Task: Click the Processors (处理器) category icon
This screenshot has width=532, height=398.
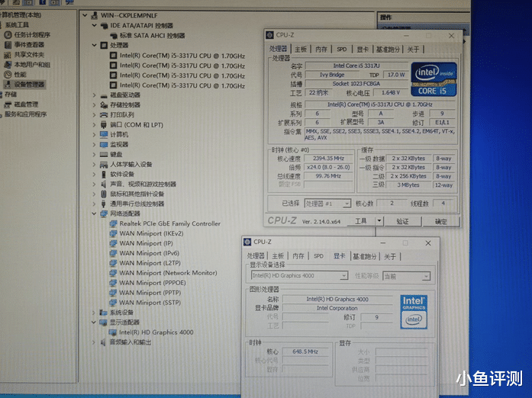Action: click(104, 46)
